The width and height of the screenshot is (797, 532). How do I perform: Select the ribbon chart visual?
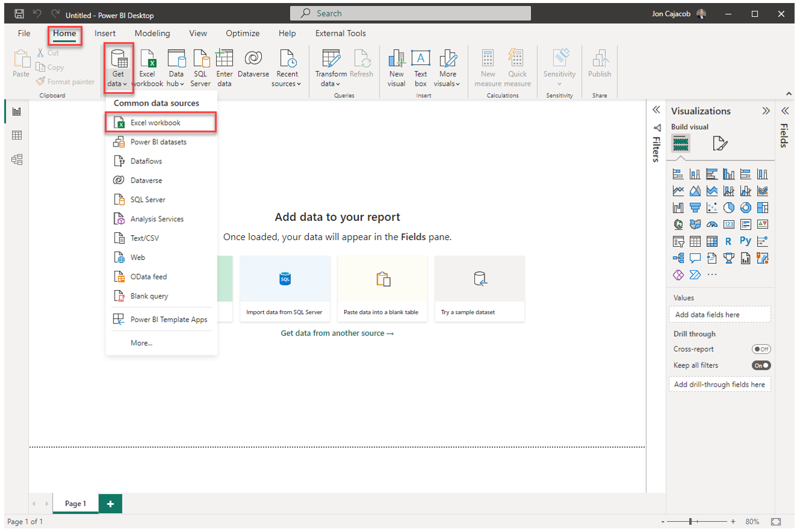[x=763, y=191]
